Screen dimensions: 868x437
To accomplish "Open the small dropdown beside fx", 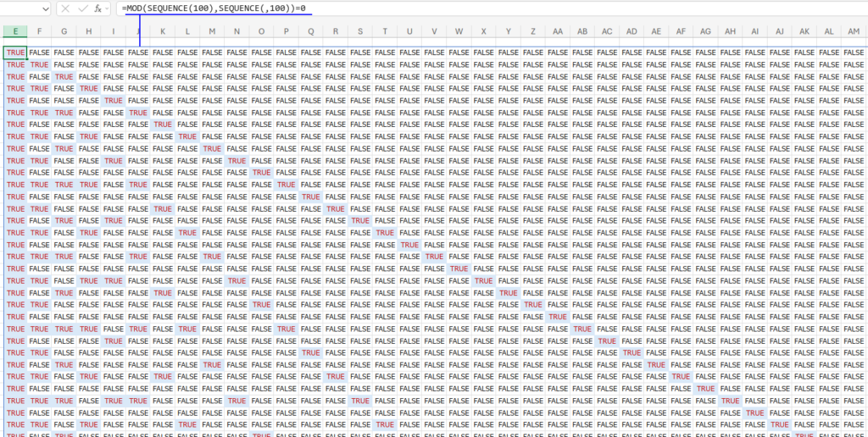I will pyautogui.click(x=107, y=8).
